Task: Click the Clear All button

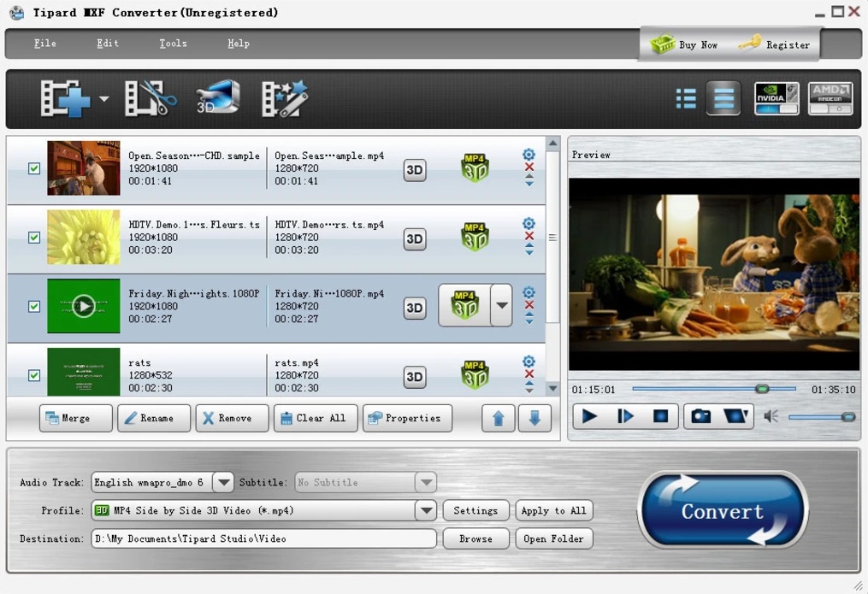Action: [x=316, y=418]
